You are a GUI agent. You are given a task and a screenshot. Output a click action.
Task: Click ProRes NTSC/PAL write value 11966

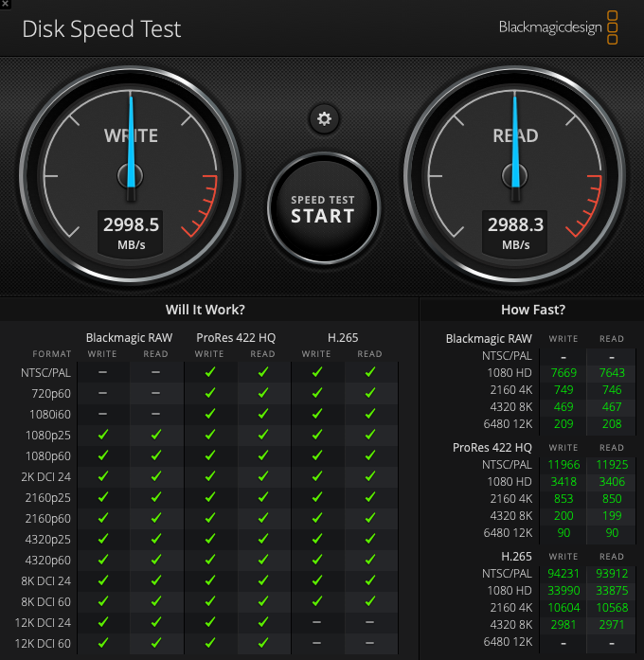pos(563,465)
